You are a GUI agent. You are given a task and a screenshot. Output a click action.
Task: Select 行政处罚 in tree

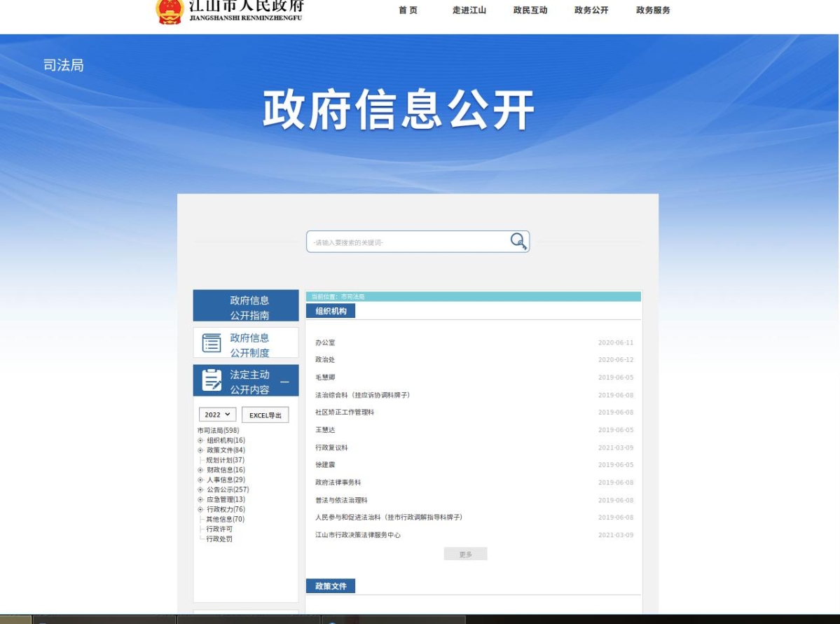[219, 539]
